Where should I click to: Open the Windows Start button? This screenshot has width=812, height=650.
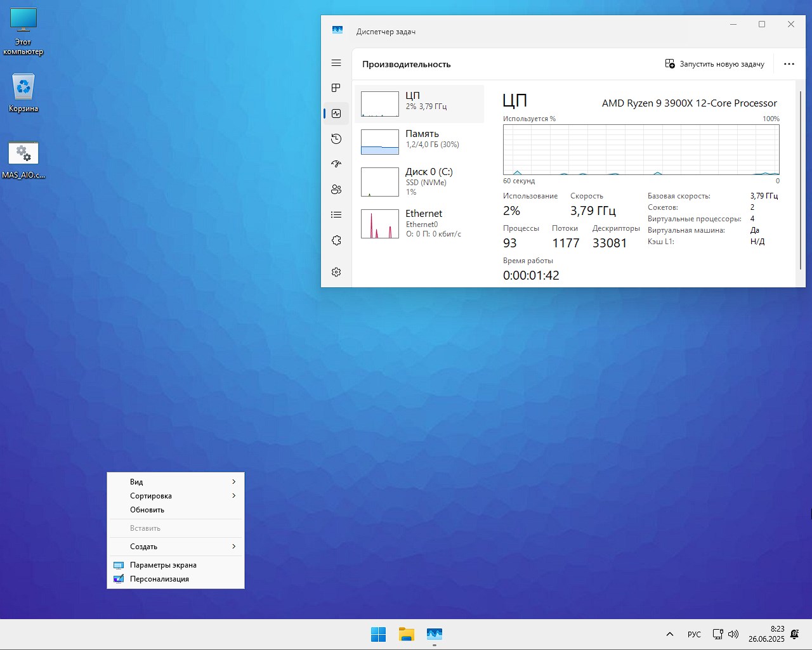pos(378,634)
